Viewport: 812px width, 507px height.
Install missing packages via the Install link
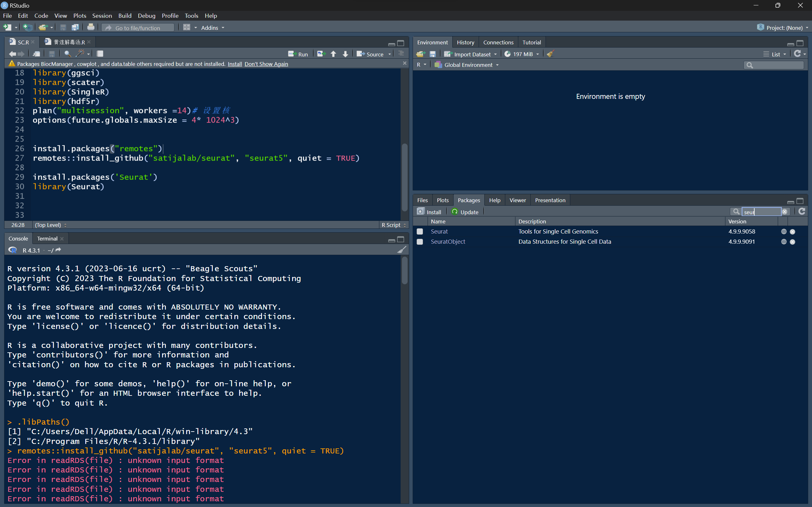[234, 64]
